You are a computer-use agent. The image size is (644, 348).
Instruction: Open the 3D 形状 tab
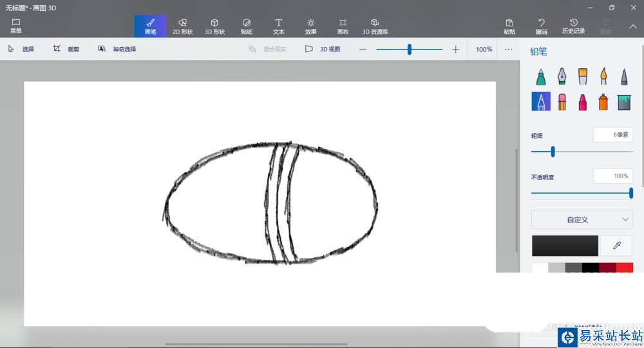point(214,26)
